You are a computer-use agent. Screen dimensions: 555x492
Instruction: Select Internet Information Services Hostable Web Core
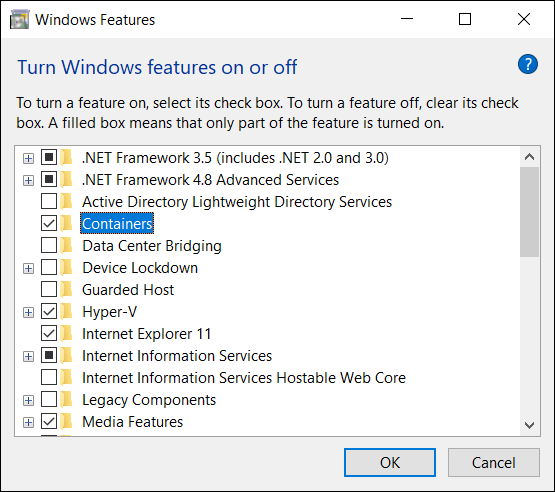tap(244, 378)
